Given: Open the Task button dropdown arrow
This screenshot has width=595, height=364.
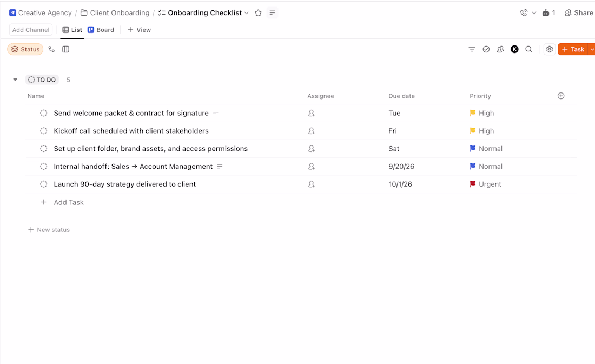Looking at the screenshot, I should [592, 49].
